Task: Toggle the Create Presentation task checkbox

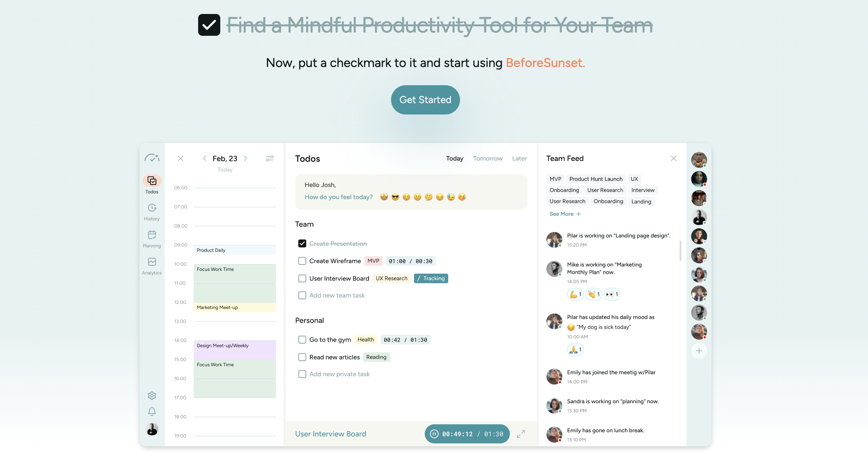Action: 302,243
